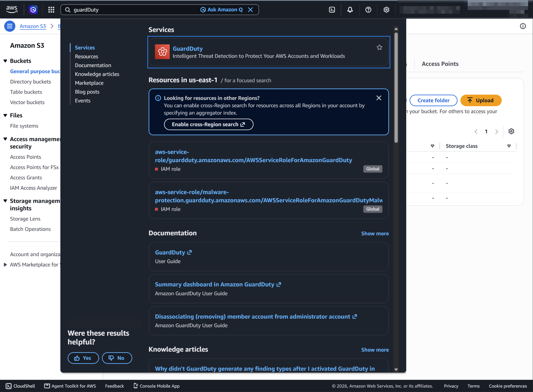Click Enable cross-Region search button
533x392 pixels.
point(208,124)
